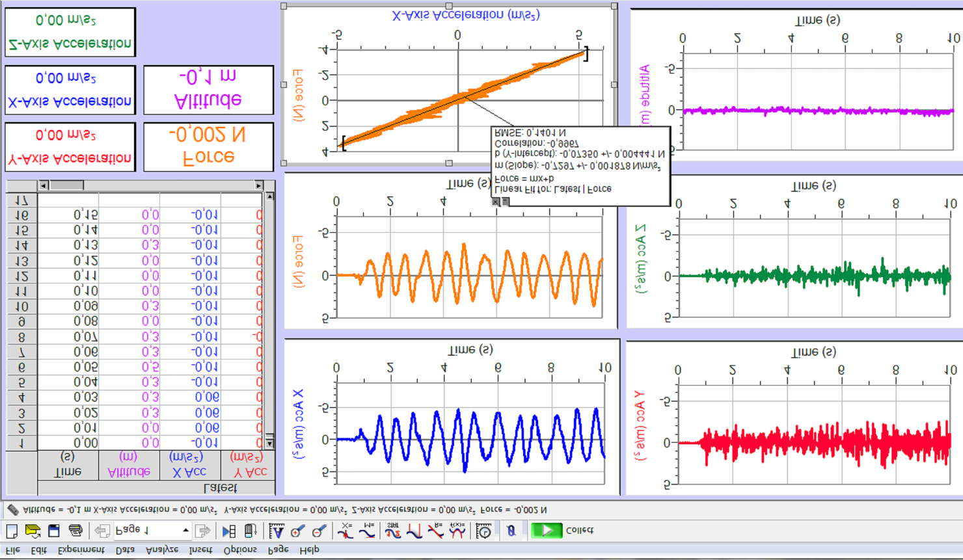The width and height of the screenshot is (963, 560).
Task: Click the Statistics (STAT) icon
Action: [392, 531]
